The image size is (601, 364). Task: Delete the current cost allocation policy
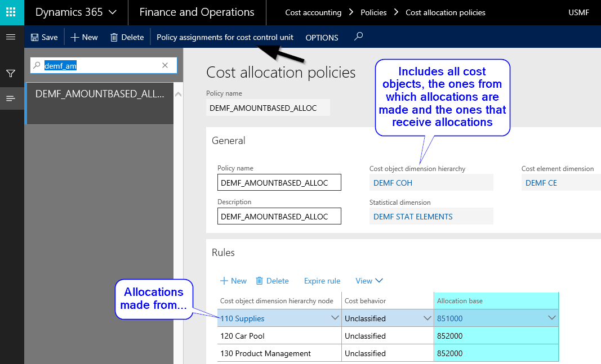click(x=127, y=37)
